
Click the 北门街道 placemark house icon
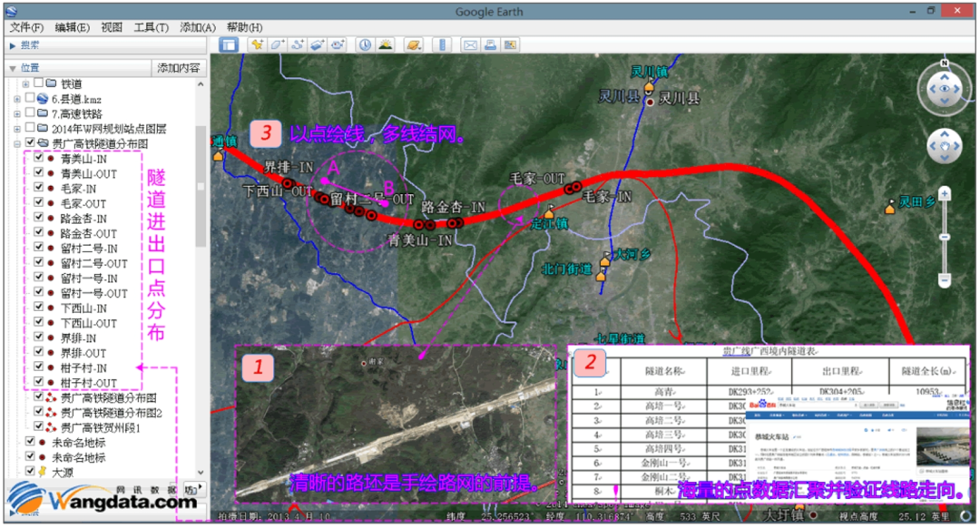[601, 275]
